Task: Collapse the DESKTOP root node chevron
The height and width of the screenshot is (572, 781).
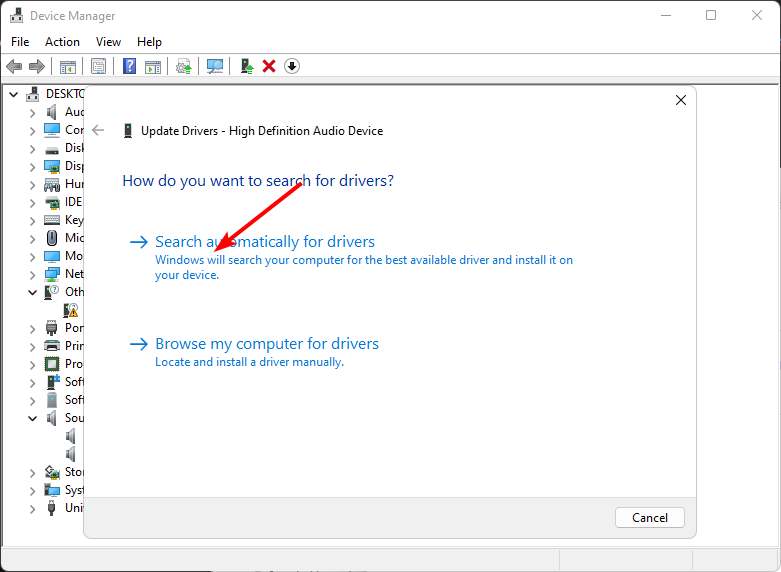Action: coord(13,94)
